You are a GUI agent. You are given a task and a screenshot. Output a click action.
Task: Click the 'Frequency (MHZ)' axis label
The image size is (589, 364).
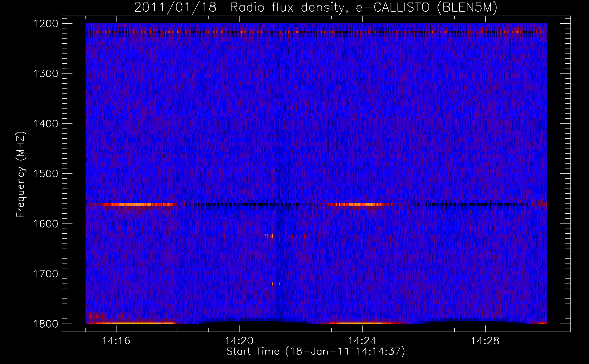[x=21, y=175]
